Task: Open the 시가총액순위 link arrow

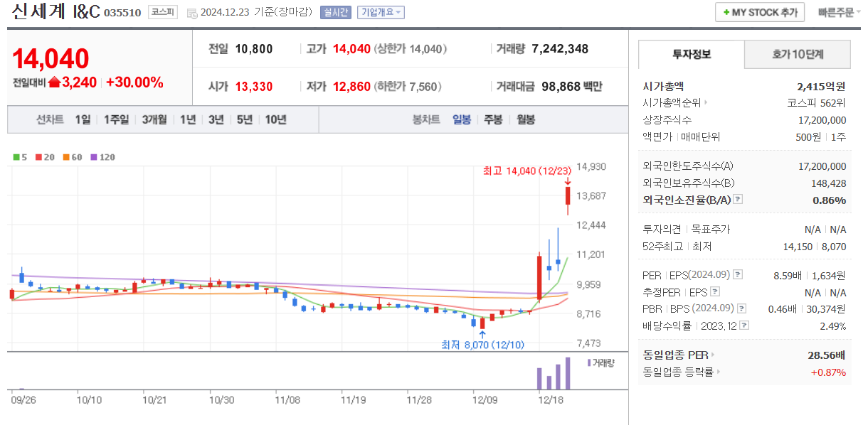Action: point(706,103)
